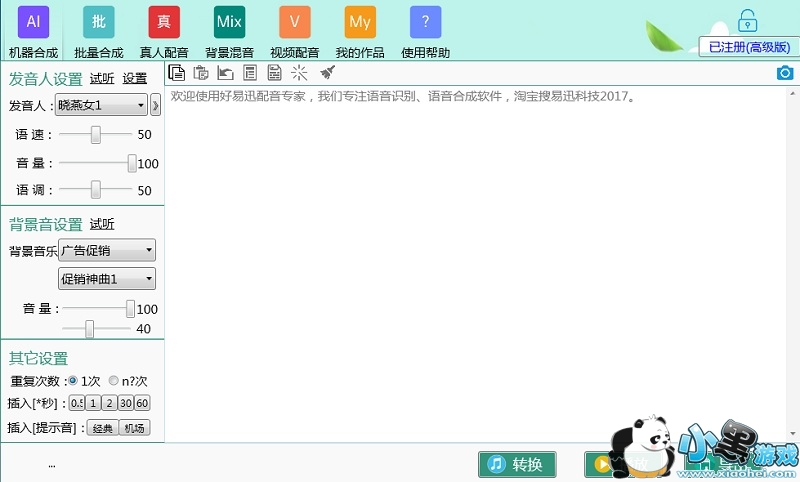Screen dimensions: 800x482
Task: Insert a 30 second pause button
Action: 125,404
